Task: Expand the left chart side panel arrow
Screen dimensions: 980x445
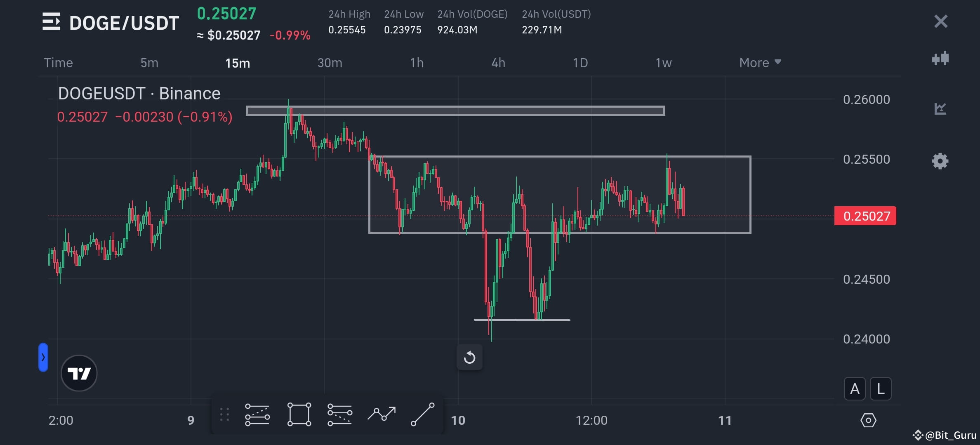Action: [43, 357]
